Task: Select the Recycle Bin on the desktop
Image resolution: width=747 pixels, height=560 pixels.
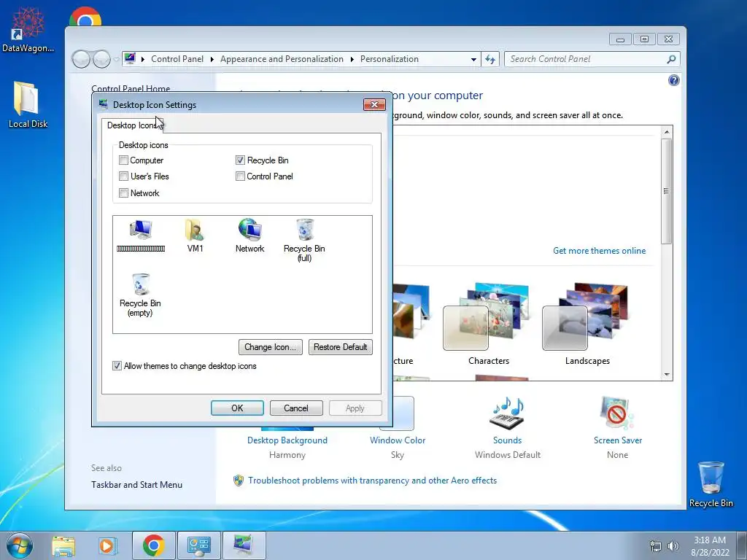Action: (x=711, y=484)
